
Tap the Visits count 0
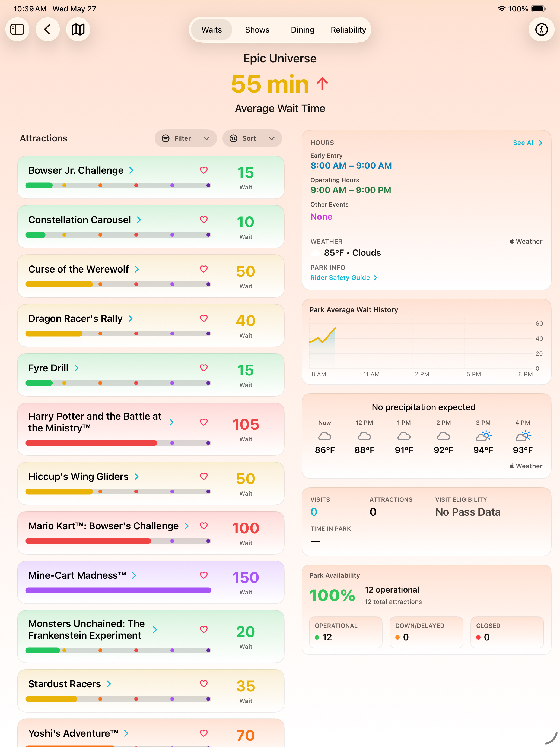tap(314, 512)
